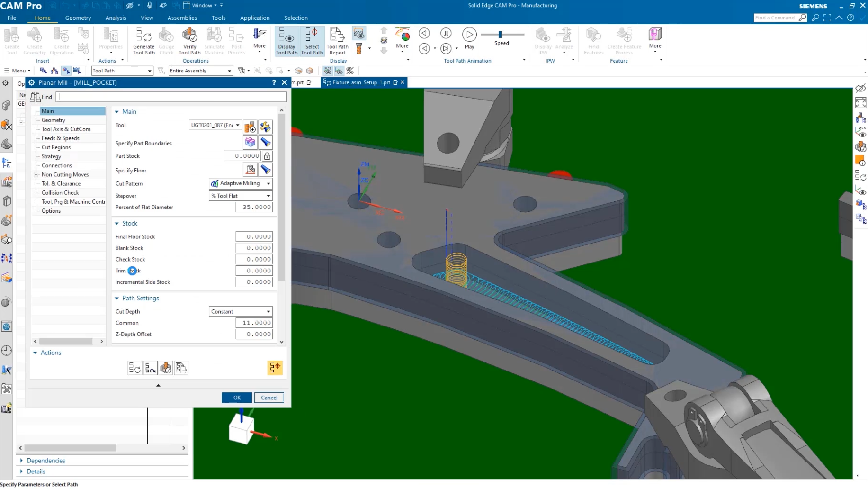Click the Cancel button
Screen dimensions: 868x489
269,398
